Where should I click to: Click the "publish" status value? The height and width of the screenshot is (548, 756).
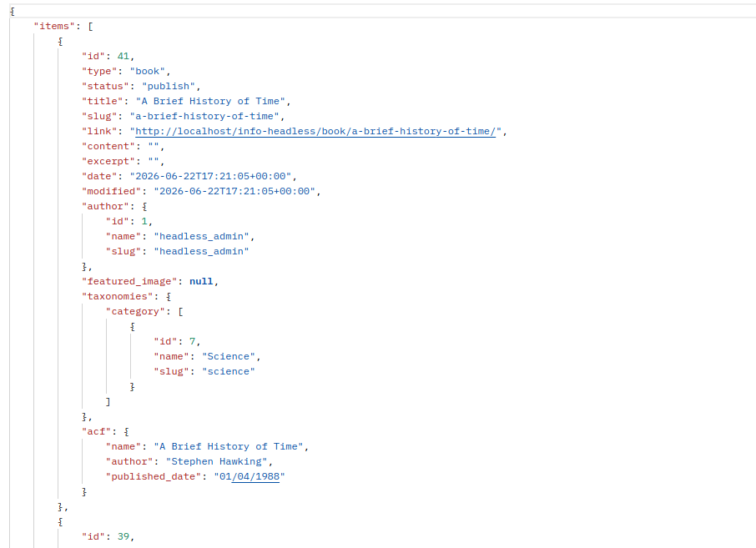(x=169, y=86)
